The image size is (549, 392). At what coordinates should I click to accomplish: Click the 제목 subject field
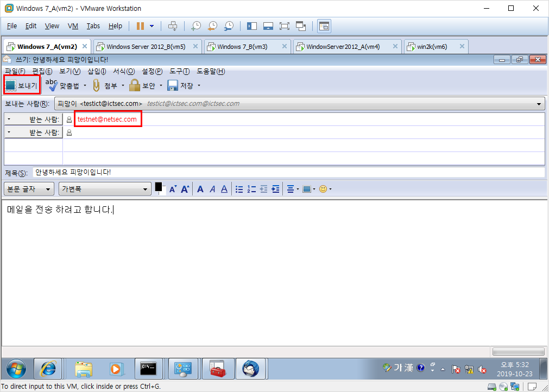(x=289, y=173)
